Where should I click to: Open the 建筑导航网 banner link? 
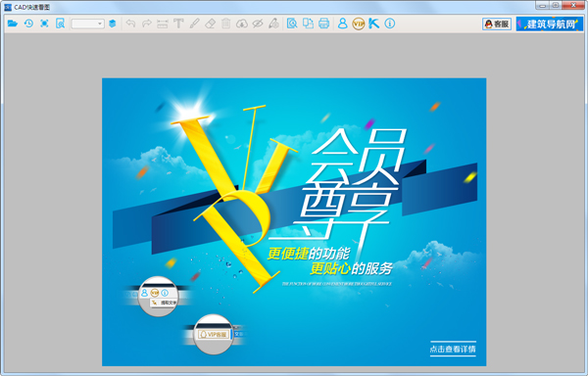click(550, 23)
